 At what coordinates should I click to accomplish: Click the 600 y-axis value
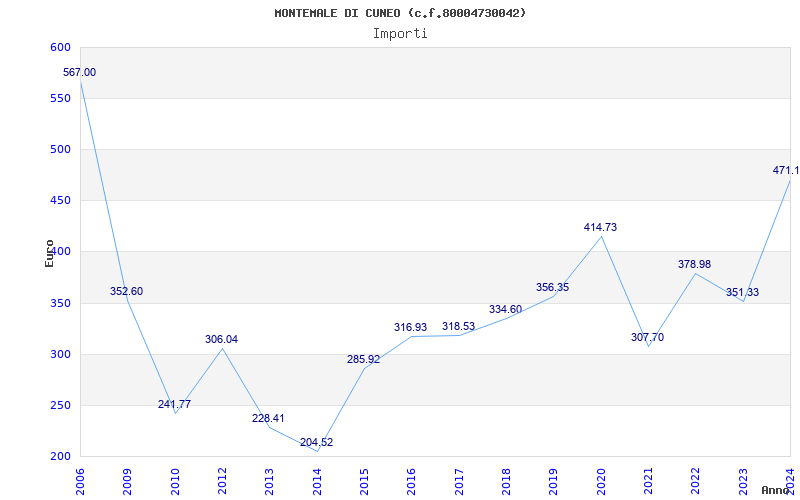pyautogui.click(x=59, y=47)
